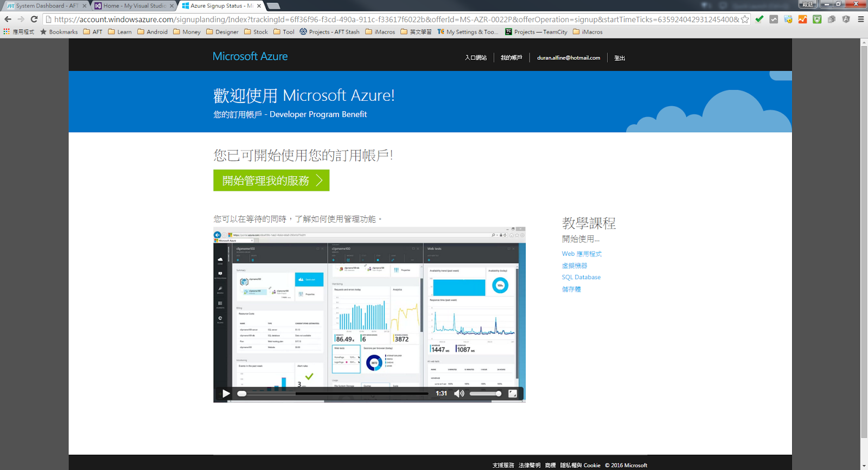
Task: Open the first iMacros bookmarks folder
Action: pos(380,31)
